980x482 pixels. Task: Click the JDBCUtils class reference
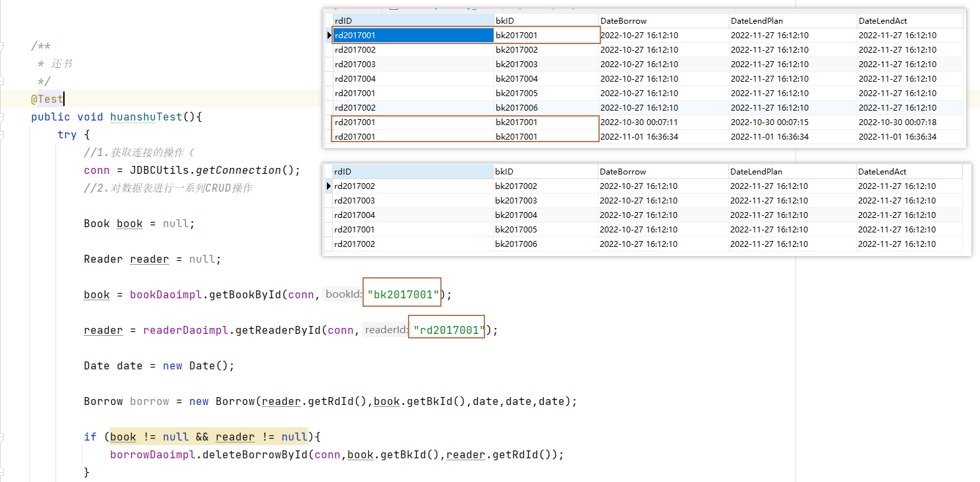pyautogui.click(x=159, y=170)
